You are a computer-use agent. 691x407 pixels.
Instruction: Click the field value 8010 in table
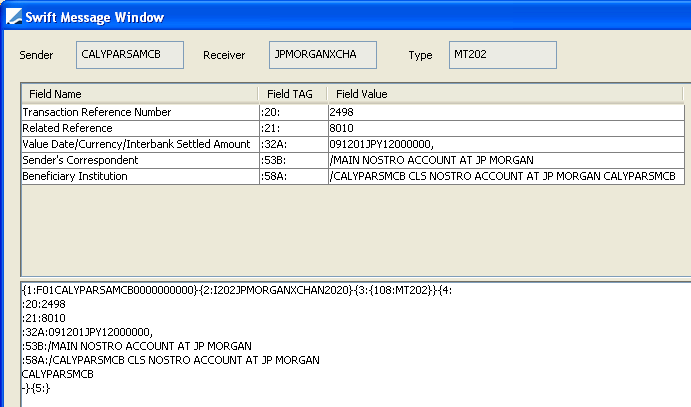pyautogui.click(x=506, y=128)
